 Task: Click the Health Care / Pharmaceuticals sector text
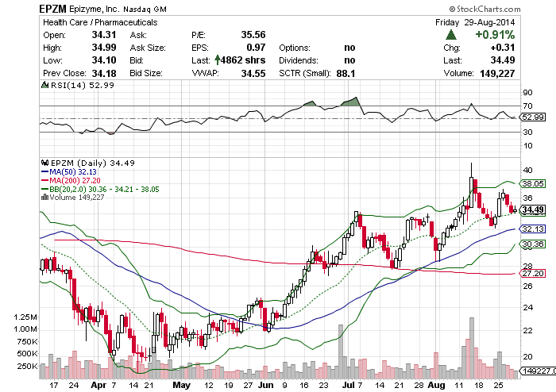click(x=100, y=22)
